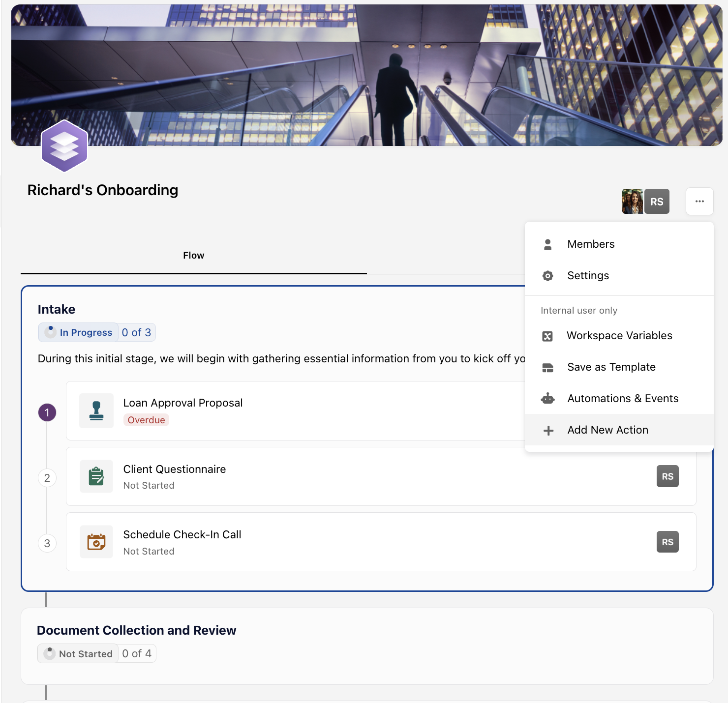Select the Workspace Variables icon

(x=548, y=335)
